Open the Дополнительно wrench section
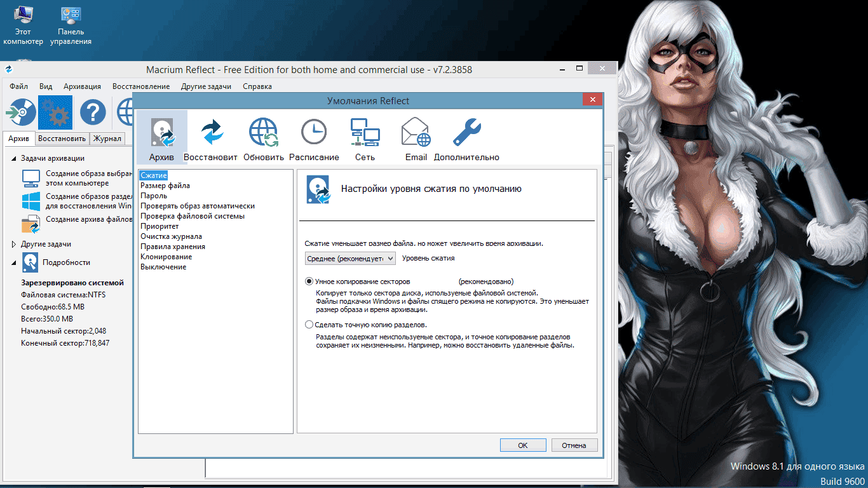 pos(466,139)
